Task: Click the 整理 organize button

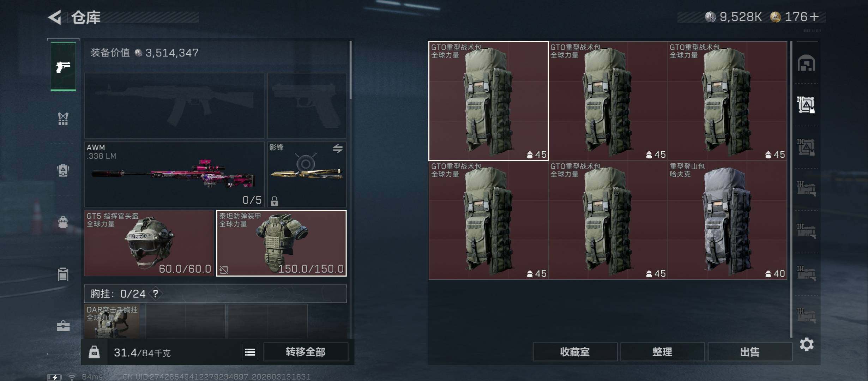Action: click(662, 352)
